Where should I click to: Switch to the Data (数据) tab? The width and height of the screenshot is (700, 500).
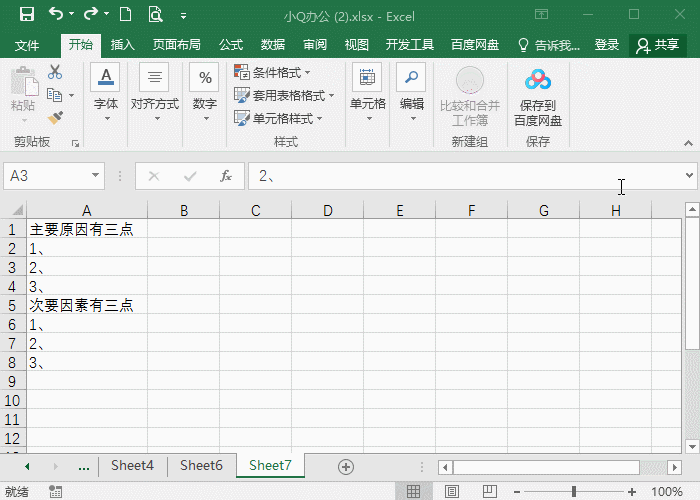pyautogui.click(x=273, y=45)
